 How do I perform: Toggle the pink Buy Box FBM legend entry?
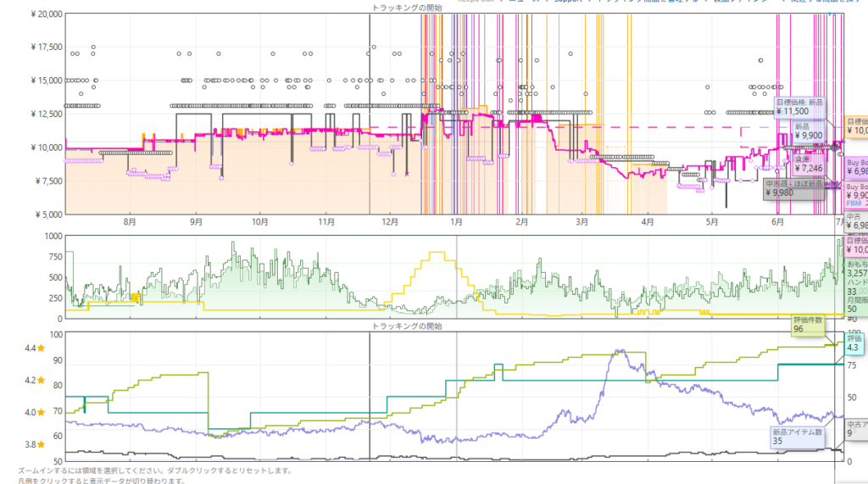[856, 194]
